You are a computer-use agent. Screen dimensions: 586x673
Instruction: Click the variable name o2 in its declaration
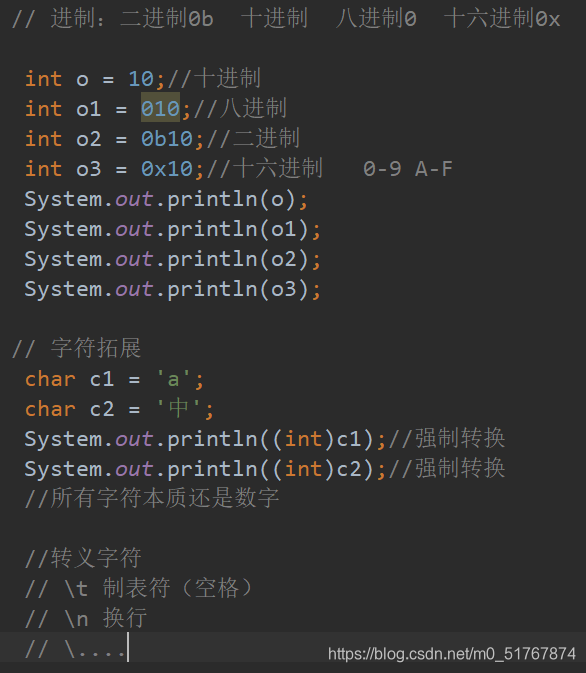pos(89,139)
